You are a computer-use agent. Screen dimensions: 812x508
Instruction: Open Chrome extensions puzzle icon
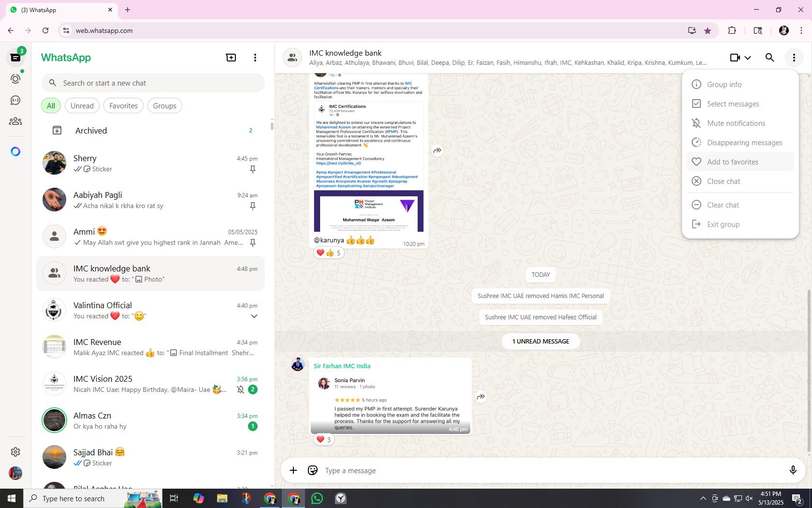point(732,30)
